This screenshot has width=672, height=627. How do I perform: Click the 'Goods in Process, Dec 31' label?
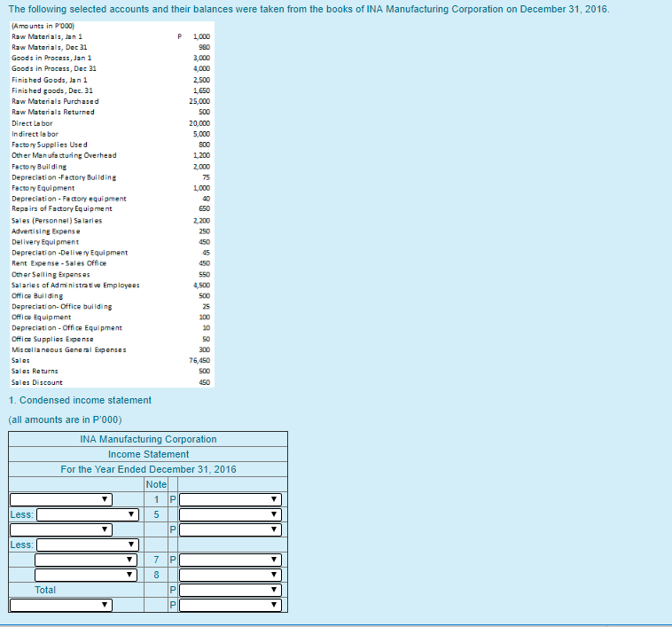point(54,68)
